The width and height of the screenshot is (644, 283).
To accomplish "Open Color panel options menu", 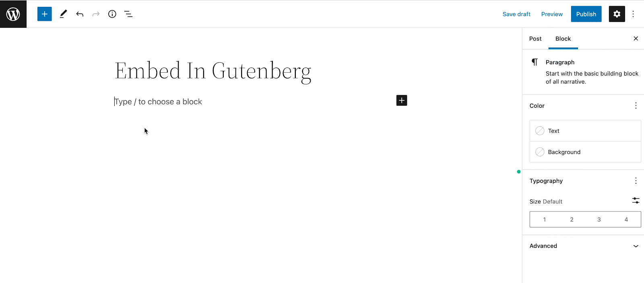I will pos(636,106).
